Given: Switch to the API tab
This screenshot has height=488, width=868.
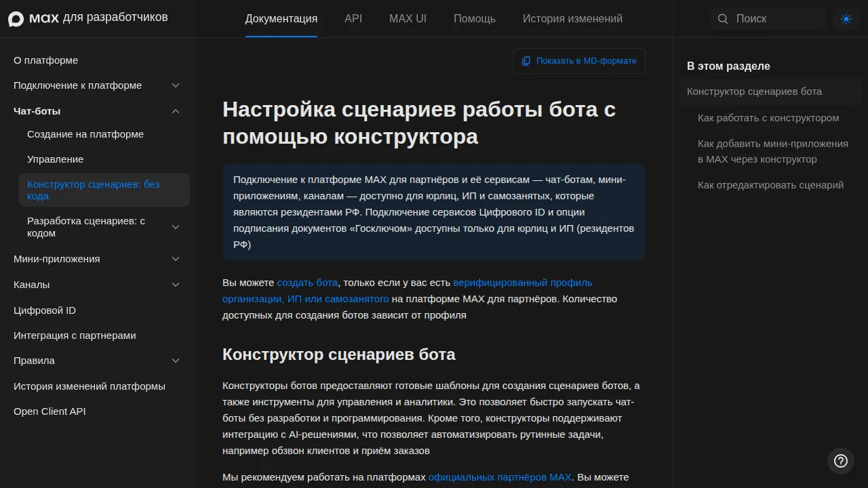Looking at the screenshot, I should coord(353,19).
